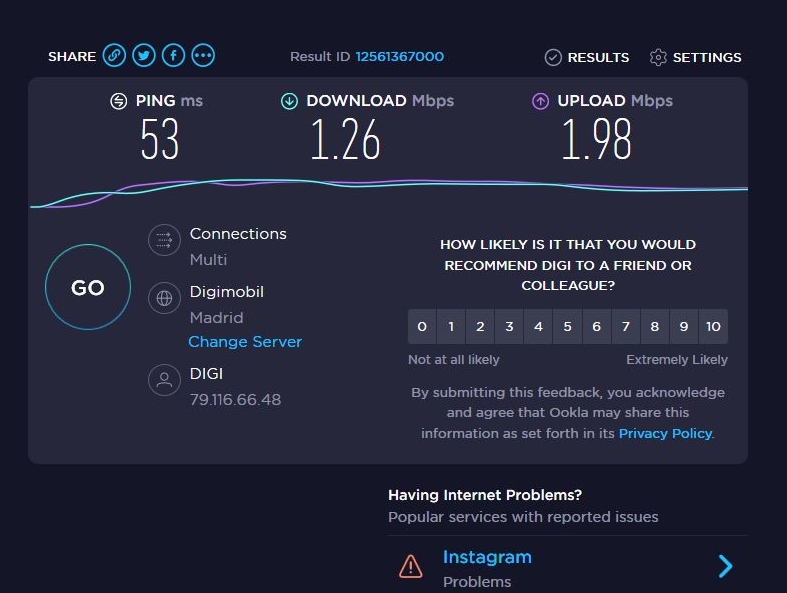Choose rating 7 for DIGI recommendation

point(626,327)
